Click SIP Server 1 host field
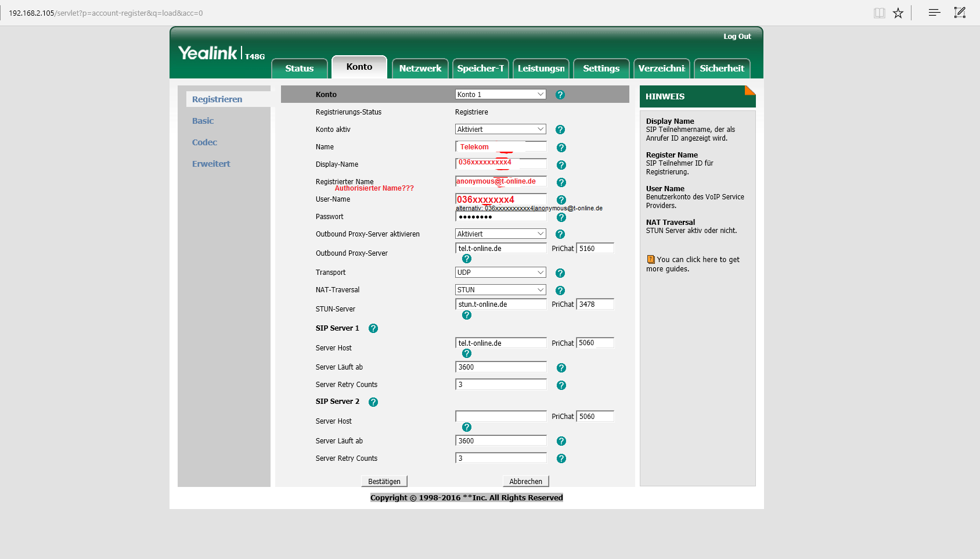Viewport: 980px width, 559px height. (501, 343)
